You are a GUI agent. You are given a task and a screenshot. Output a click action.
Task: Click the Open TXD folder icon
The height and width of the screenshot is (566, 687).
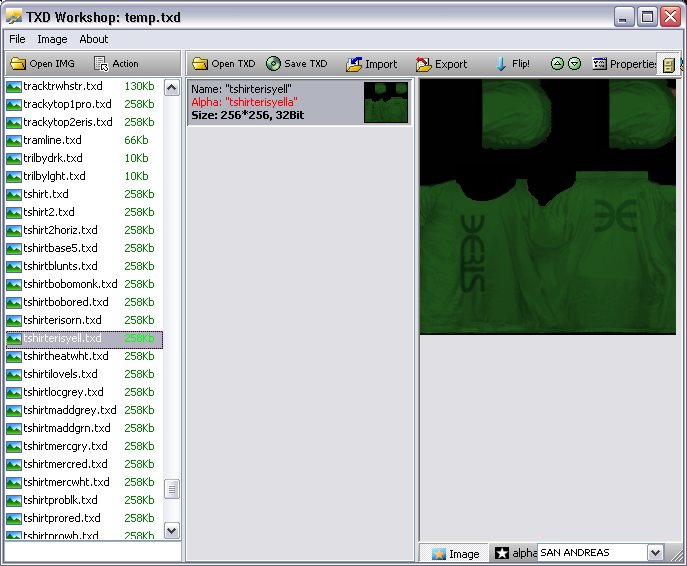pyautogui.click(x=200, y=64)
